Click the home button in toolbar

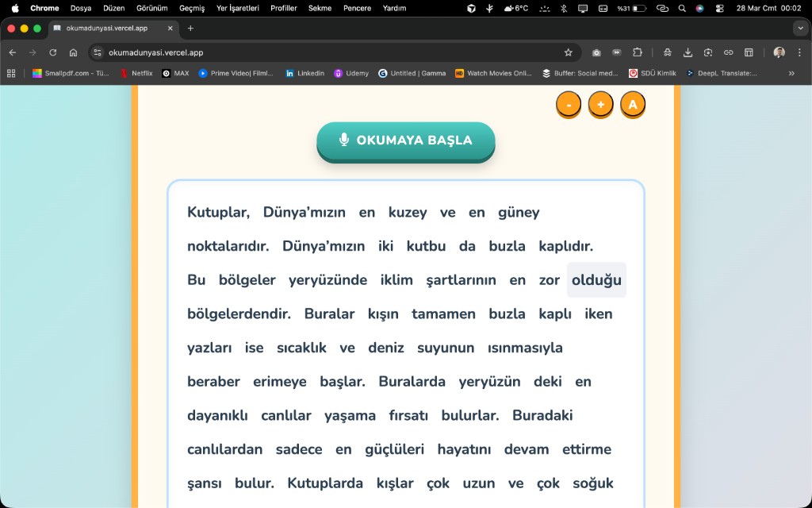click(x=73, y=52)
